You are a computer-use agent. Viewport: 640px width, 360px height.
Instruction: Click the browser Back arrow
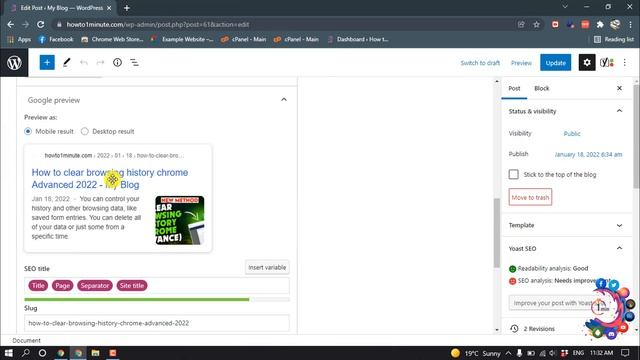[11, 24]
